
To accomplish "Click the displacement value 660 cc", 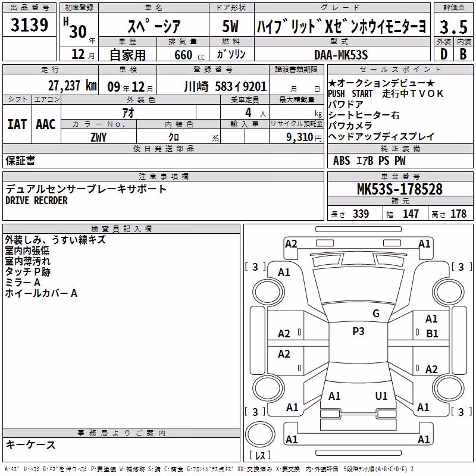I will point(189,55).
